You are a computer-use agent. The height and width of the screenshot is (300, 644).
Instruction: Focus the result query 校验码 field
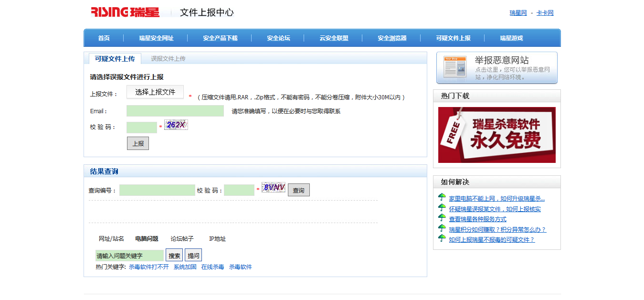[239, 190]
